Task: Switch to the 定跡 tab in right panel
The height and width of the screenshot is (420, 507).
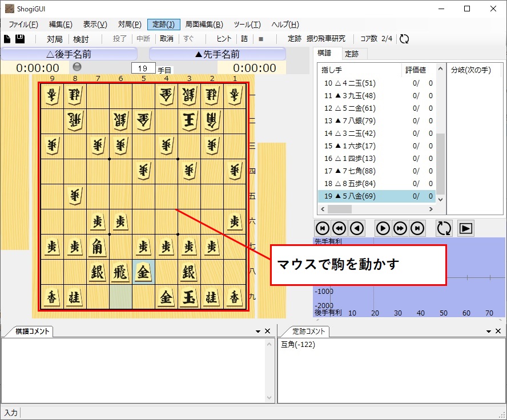Action: point(352,54)
